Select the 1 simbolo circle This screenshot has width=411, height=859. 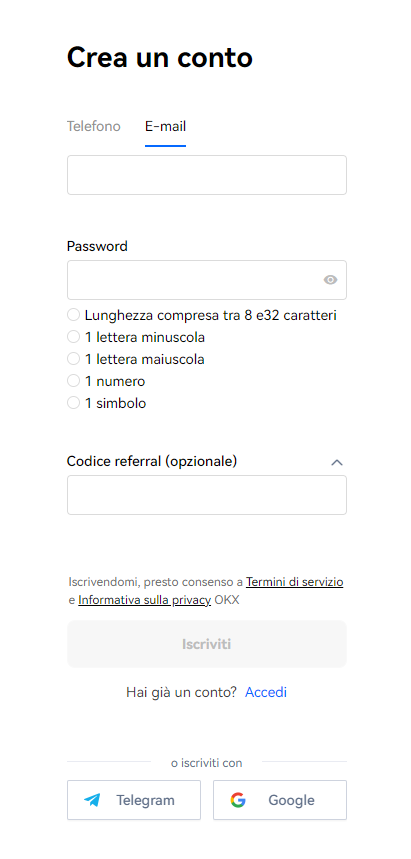tap(73, 403)
